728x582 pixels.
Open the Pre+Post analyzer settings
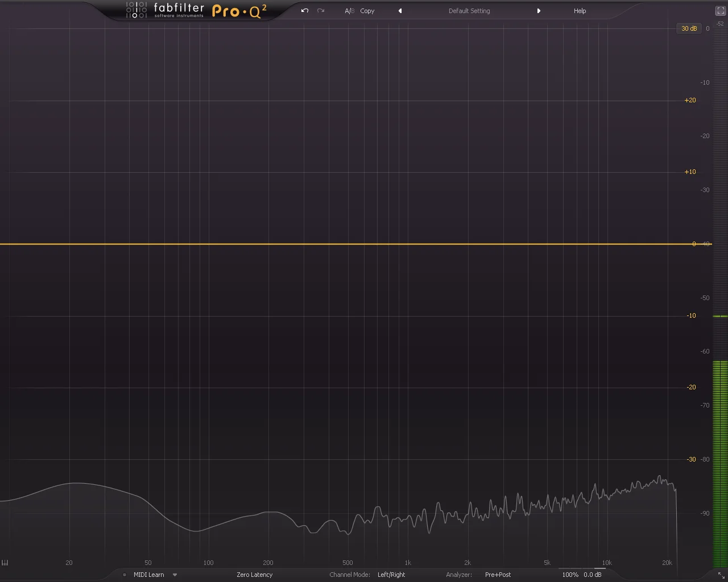(x=498, y=575)
